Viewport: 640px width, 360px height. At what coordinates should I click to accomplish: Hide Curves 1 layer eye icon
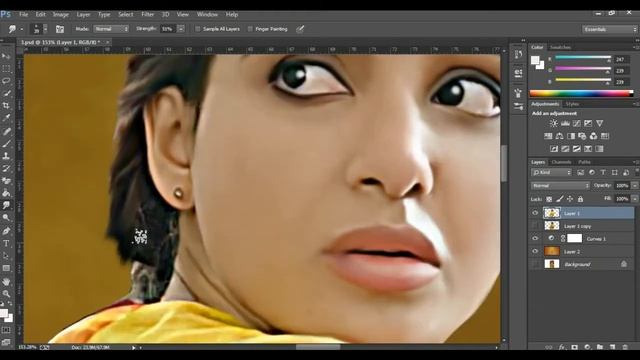coord(535,238)
